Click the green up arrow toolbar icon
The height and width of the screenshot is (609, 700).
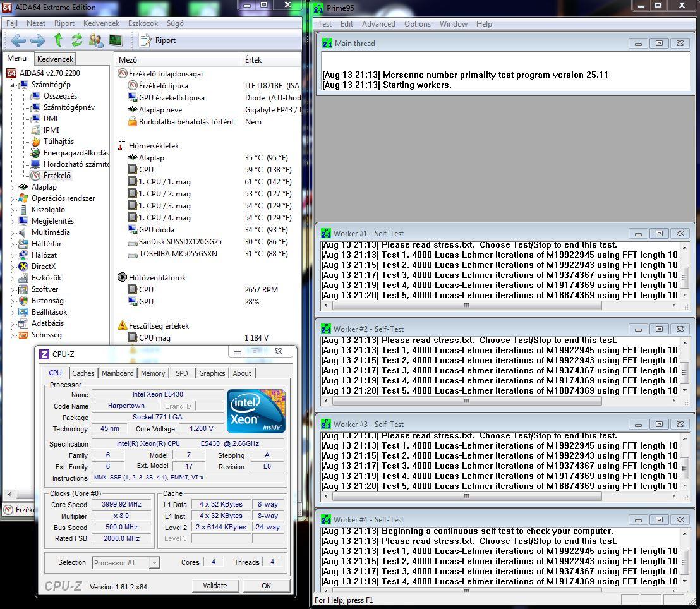point(57,40)
